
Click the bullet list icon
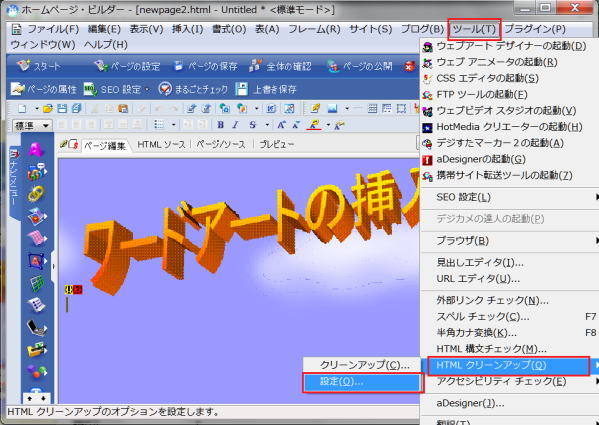[x=159, y=125]
